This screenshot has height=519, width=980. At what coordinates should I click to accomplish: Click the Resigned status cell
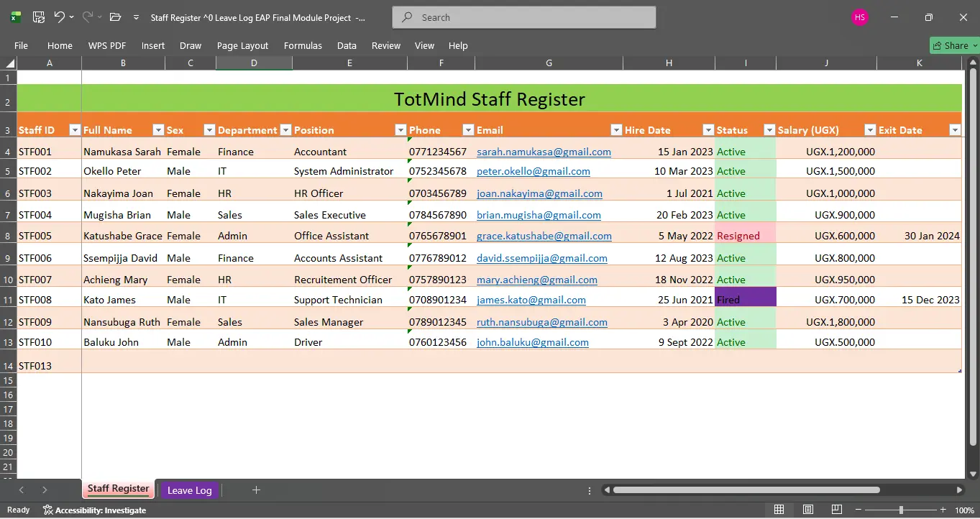(x=746, y=234)
